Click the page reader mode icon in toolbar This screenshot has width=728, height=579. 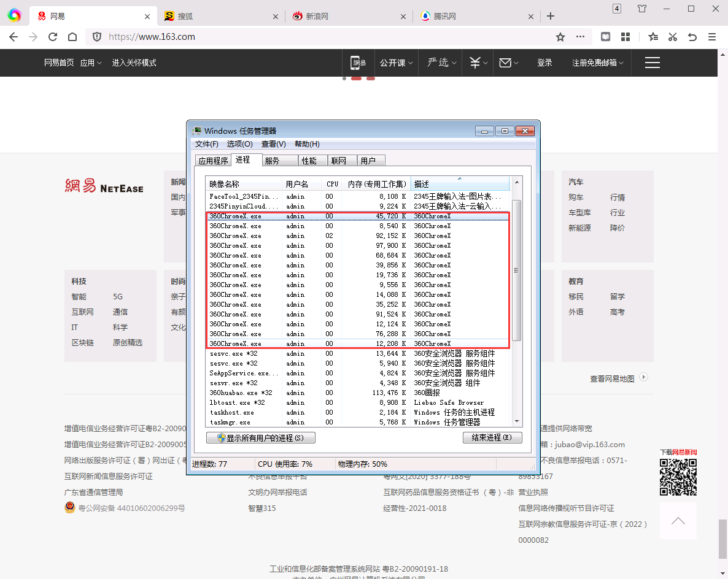[605, 37]
